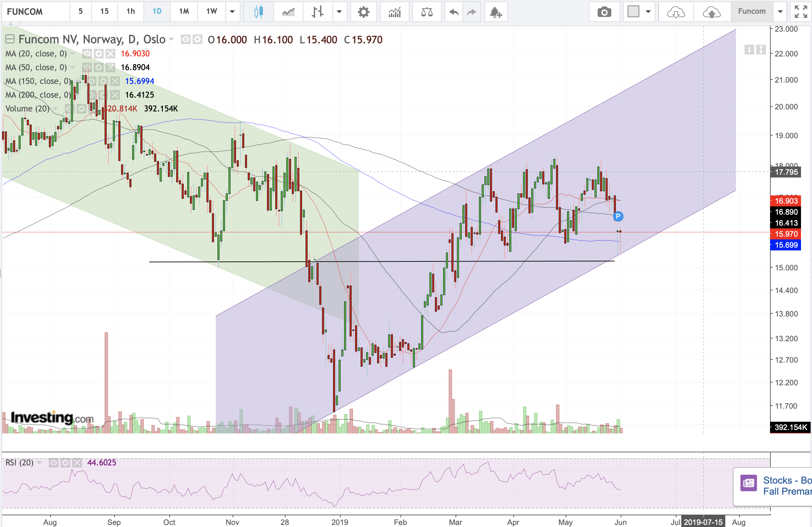The image size is (812, 527).
Task: Expand more chart types dropdown
Action: click(x=339, y=12)
